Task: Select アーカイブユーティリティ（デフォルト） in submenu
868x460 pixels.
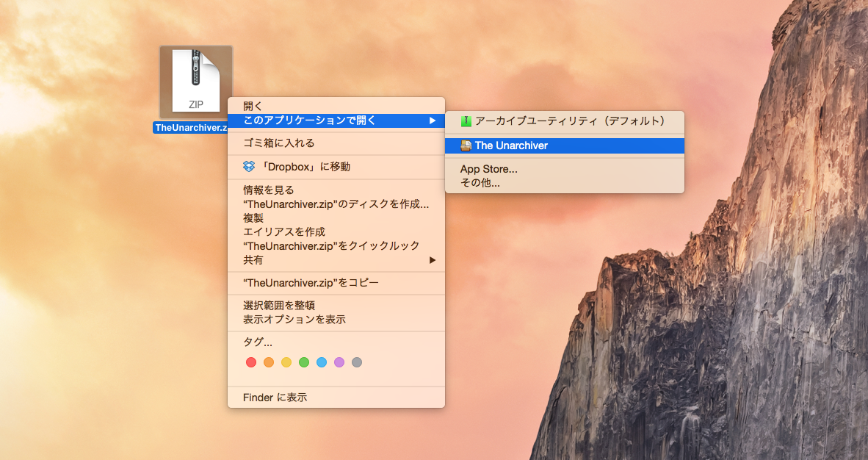Action: click(x=565, y=121)
